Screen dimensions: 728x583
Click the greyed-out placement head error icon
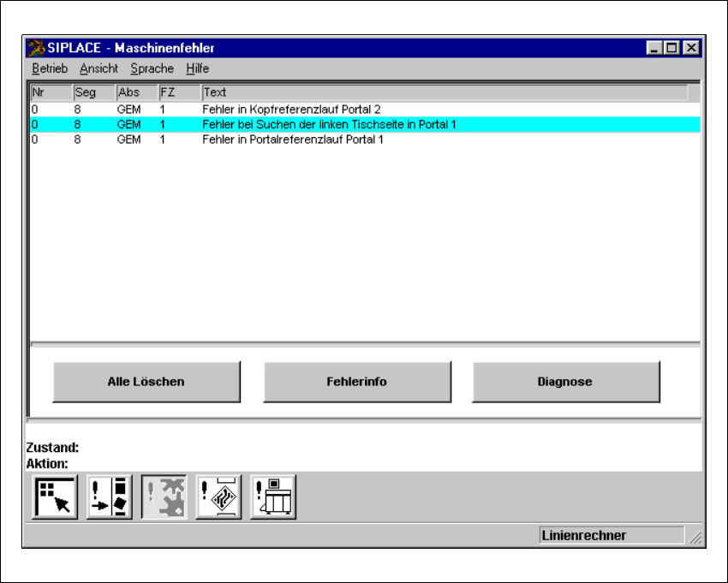(x=164, y=497)
